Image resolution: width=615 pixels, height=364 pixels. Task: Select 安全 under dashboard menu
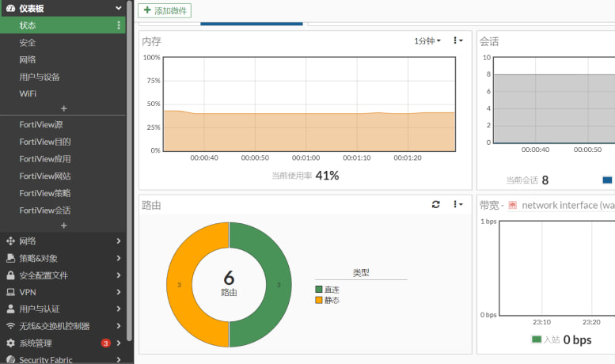click(28, 43)
